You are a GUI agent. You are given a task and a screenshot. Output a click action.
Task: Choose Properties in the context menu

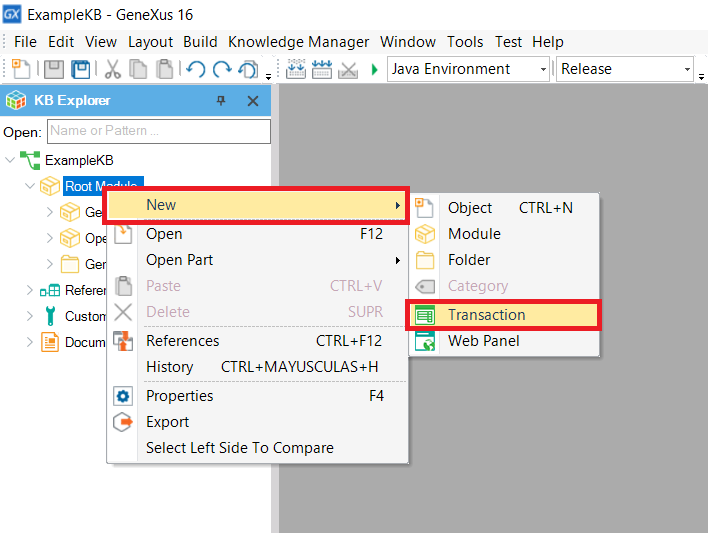(257, 396)
